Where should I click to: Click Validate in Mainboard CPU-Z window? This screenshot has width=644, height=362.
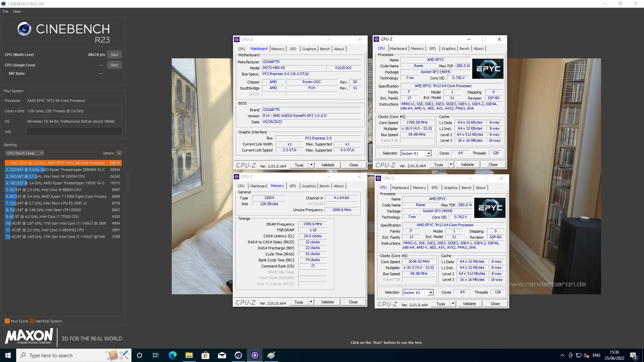(x=328, y=165)
